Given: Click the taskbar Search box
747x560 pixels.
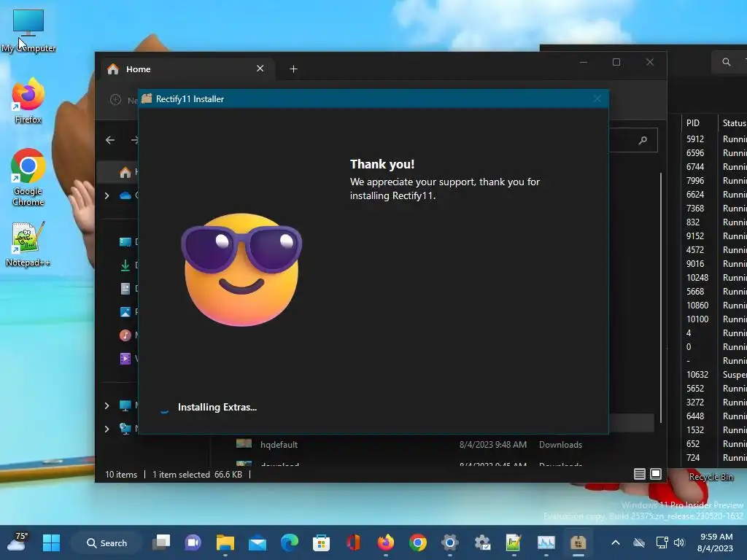Looking at the screenshot, I should [x=107, y=542].
